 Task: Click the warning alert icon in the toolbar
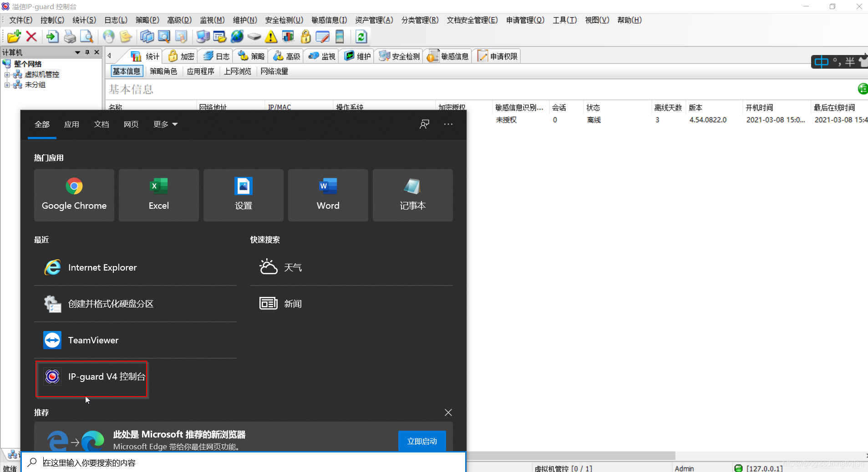271,37
